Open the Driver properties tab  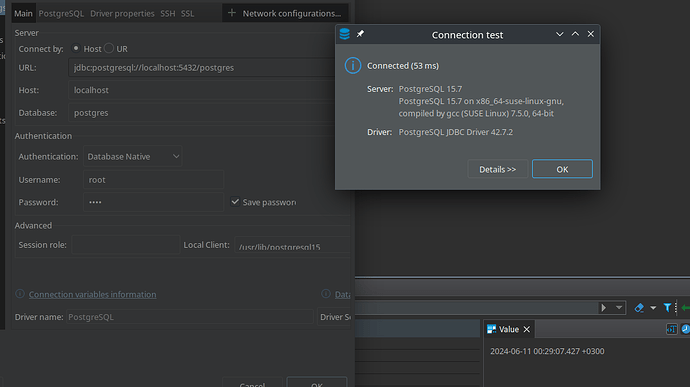tap(122, 13)
